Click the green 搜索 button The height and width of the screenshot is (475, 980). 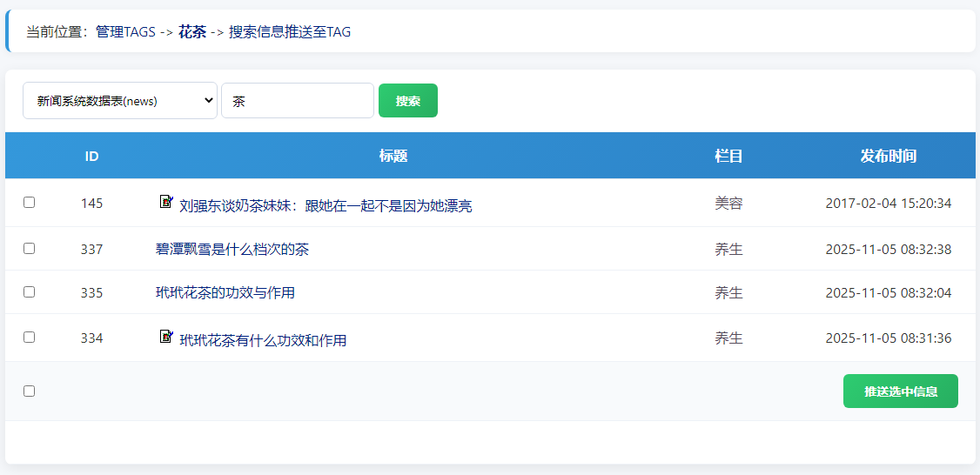[408, 101]
